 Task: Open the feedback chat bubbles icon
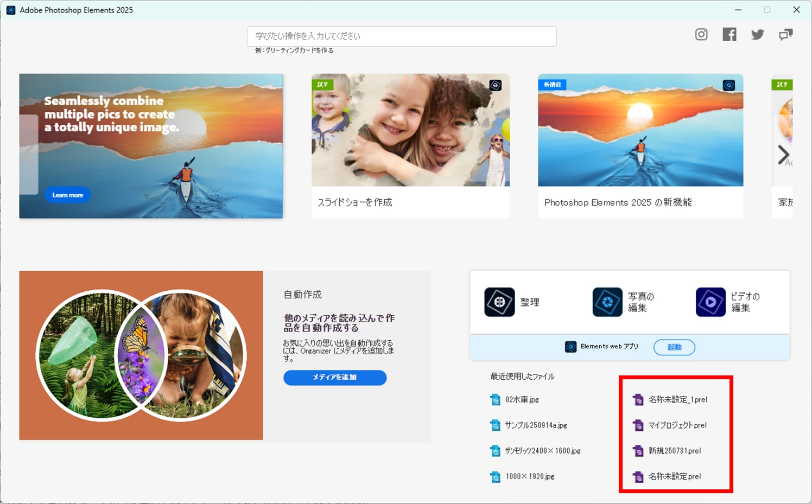coord(785,35)
